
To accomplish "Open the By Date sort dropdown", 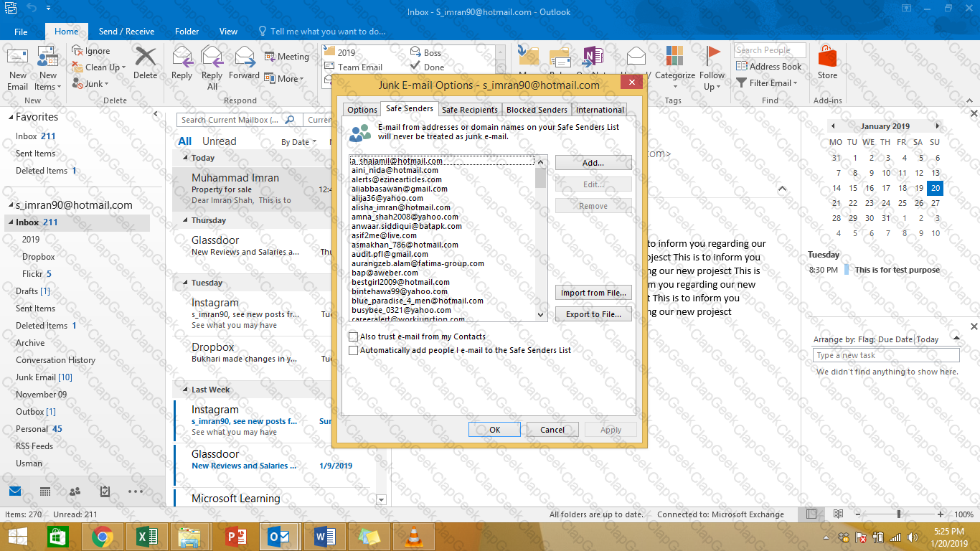I will click(x=299, y=142).
